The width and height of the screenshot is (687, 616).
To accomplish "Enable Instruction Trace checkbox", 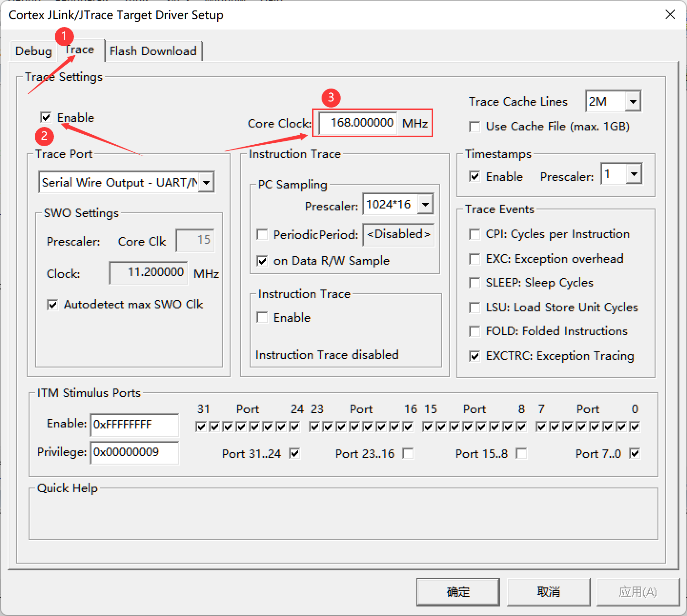I will click(262, 317).
